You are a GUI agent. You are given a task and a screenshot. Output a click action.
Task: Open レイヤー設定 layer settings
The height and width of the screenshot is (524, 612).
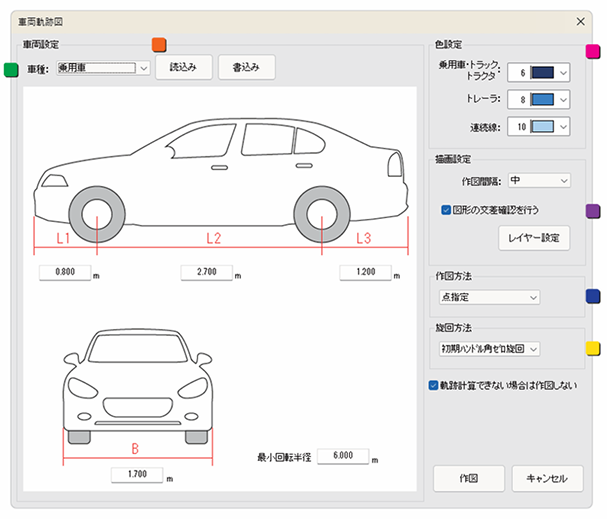coord(534,238)
